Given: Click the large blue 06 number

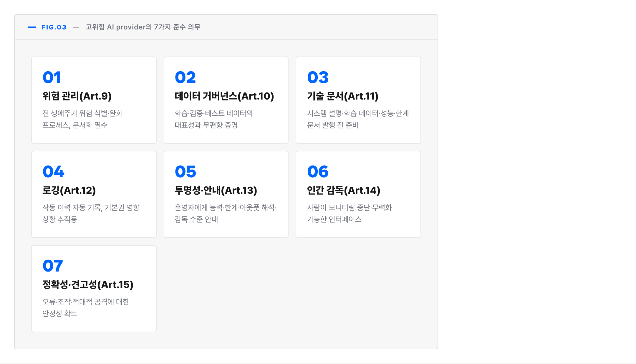Looking at the screenshot, I should 318,172.
